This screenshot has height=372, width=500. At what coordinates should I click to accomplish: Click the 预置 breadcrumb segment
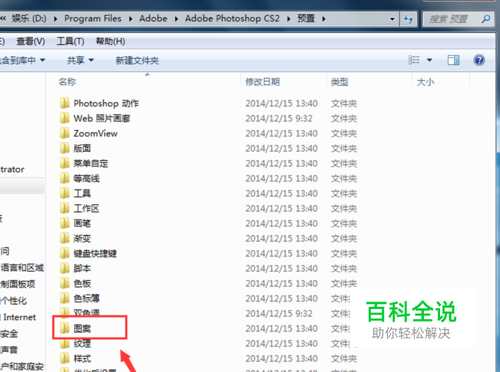click(306, 19)
